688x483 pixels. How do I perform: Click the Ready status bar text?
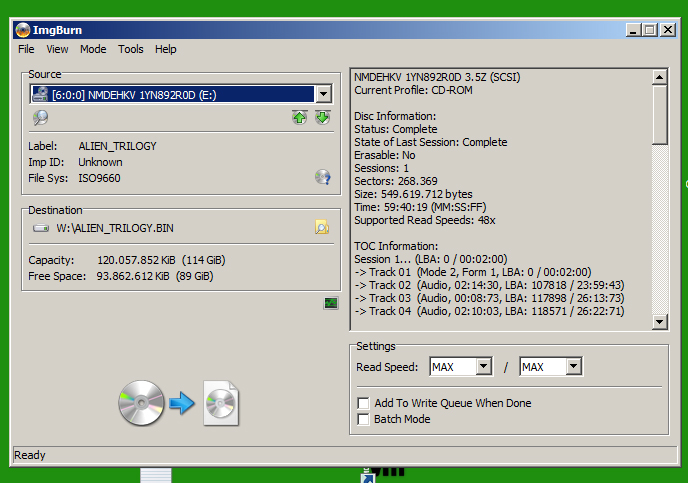point(29,455)
